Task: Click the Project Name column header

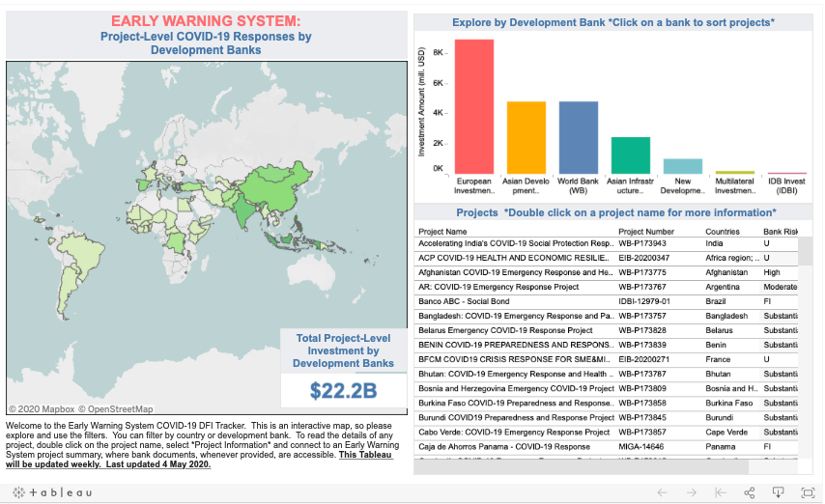Action: pyautogui.click(x=442, y=232)
